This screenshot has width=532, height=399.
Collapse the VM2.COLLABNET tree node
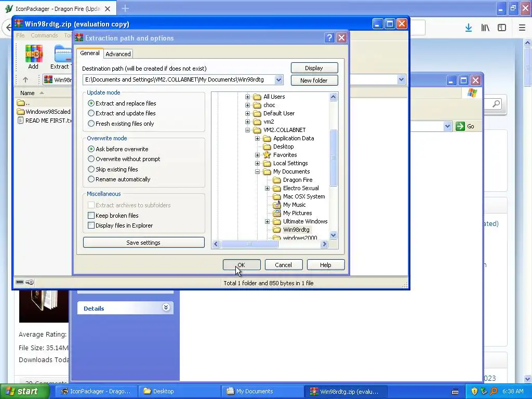coord(248,130)
